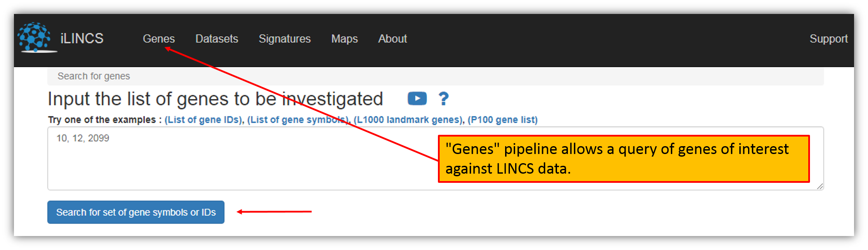Grab the textarea resize handle corner

(x=820, y=186)
